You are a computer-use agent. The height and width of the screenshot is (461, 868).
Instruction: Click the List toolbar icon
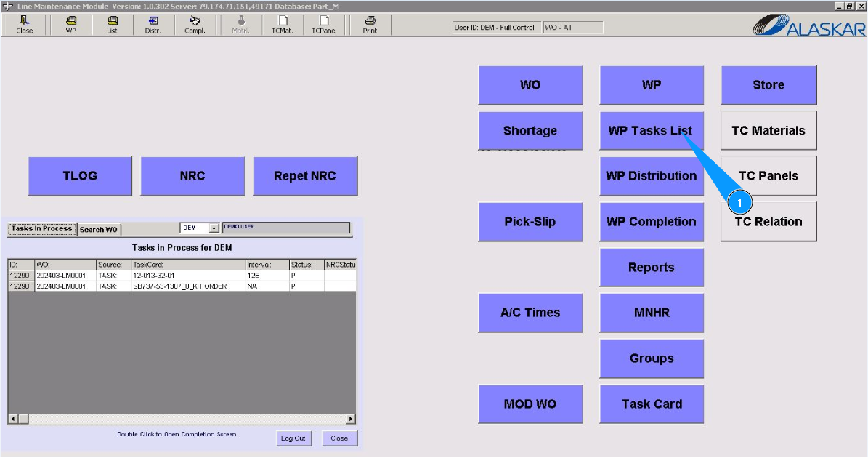pos(112,25)
